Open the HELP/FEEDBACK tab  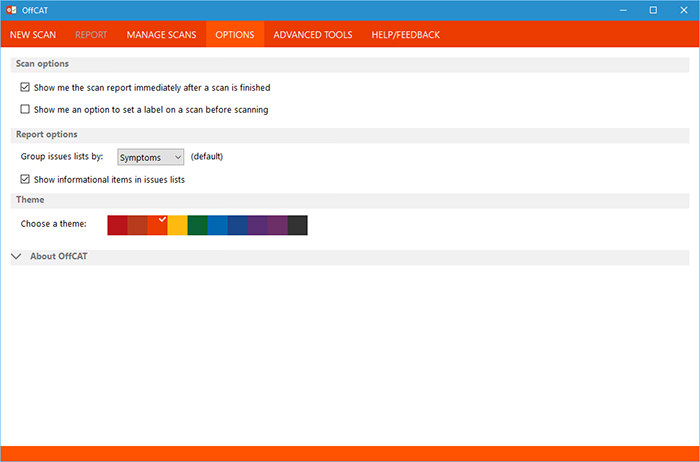pos(405,35)
